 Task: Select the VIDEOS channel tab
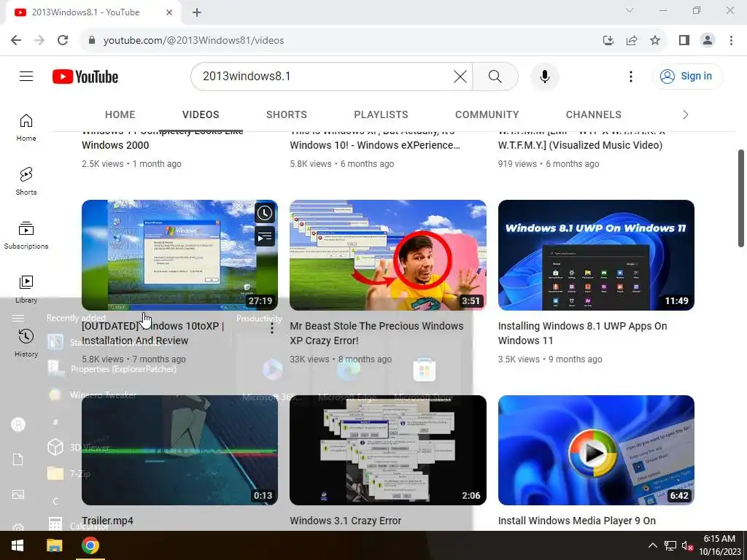click(x=201, y=114)
